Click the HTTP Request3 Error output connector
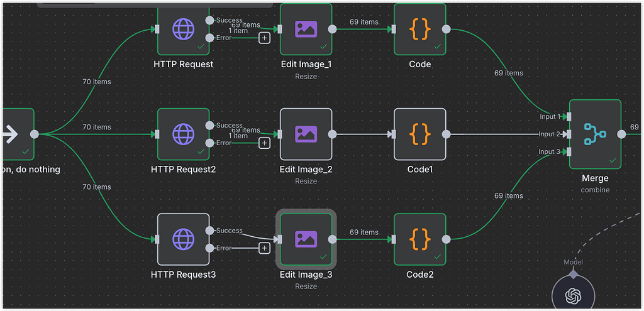The image size is (644, 311). pos(209,248)
